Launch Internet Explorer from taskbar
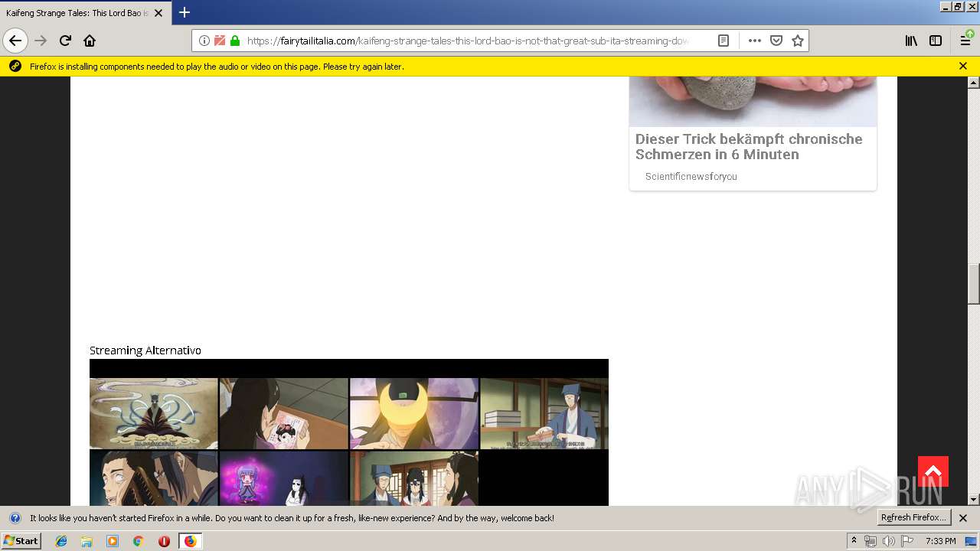980x551 pixels. tap(61, 541)
